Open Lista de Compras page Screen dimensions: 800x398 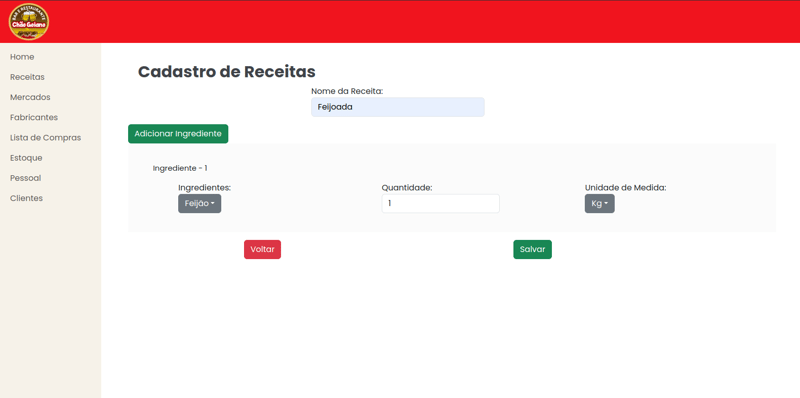pyautogui.click(x=45, y=138)
